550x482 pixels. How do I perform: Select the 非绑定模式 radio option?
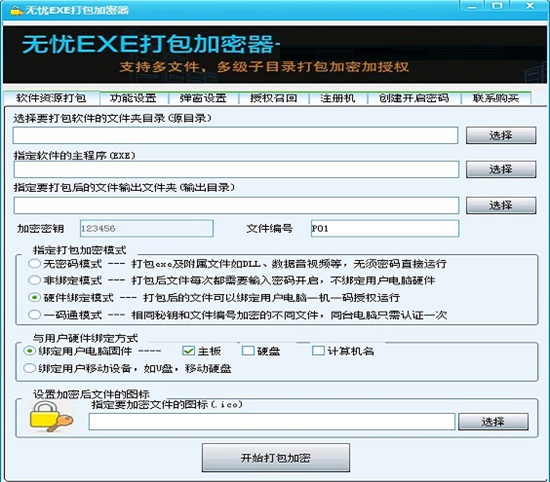(34, 280)
